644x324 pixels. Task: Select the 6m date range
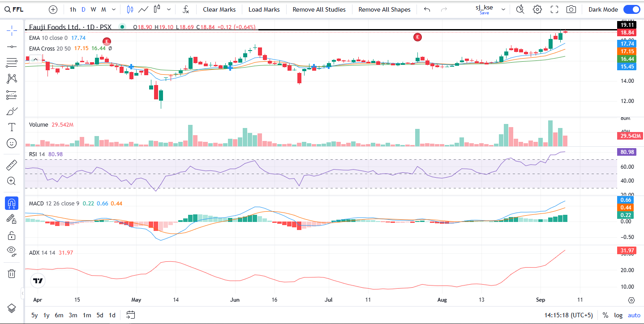pyautogui.click(x=59, y=315)
